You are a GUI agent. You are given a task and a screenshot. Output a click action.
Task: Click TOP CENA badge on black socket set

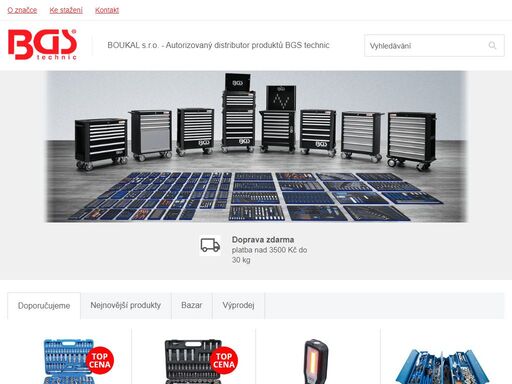click(224, 361)
